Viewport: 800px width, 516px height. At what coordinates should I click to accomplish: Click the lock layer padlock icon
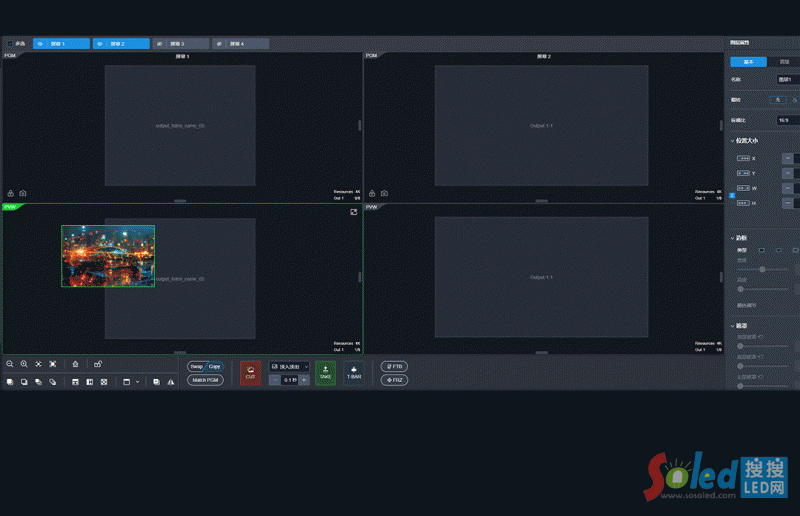click(x=97, y=364)
